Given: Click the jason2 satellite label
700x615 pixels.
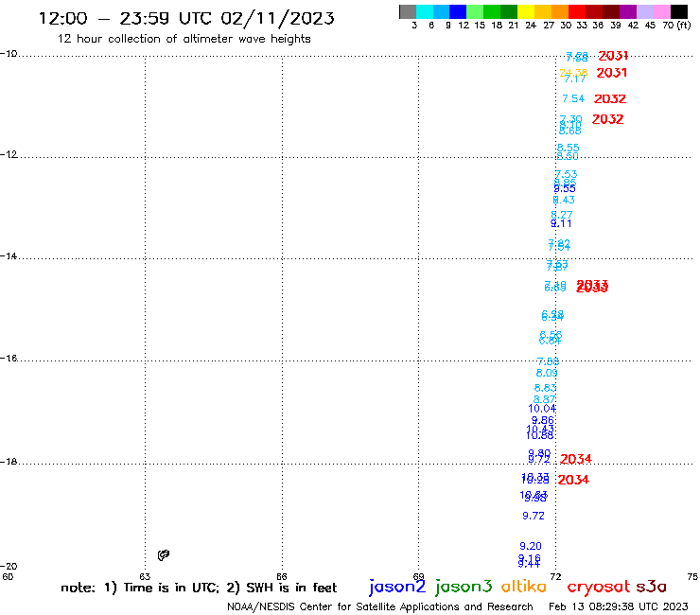Looking at the screenshot, I should click(x=397, y=587).
